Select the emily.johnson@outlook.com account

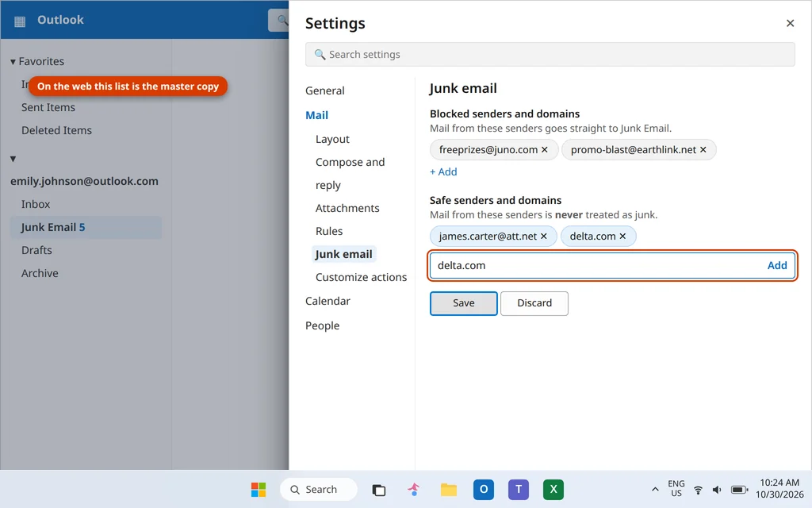click(84, 182)
